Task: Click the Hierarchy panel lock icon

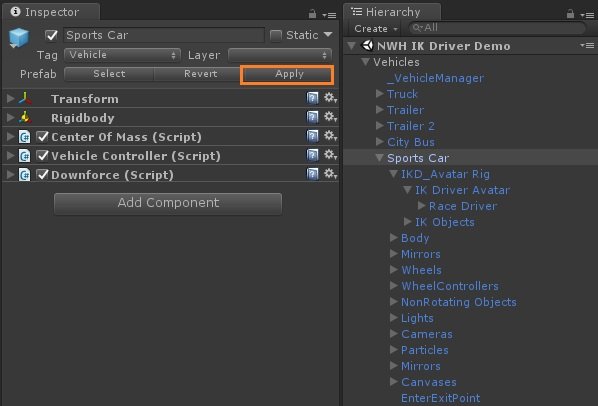Action: coord(570,14)
